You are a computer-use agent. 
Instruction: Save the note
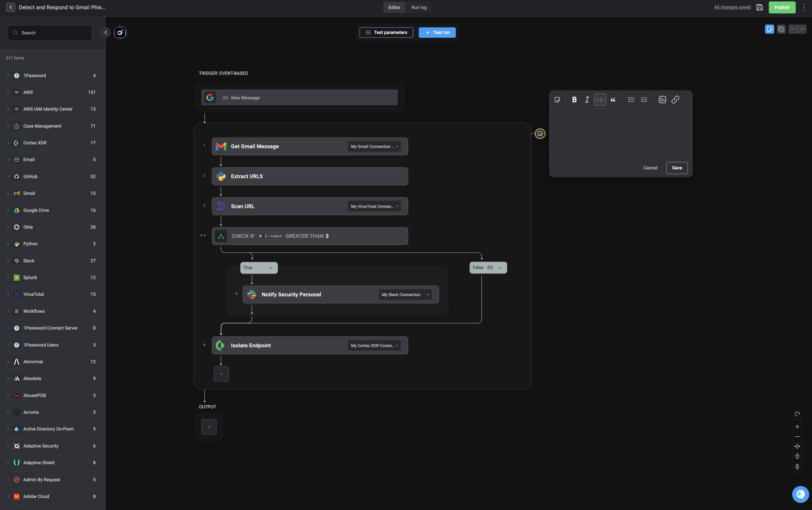click(677, 168)
